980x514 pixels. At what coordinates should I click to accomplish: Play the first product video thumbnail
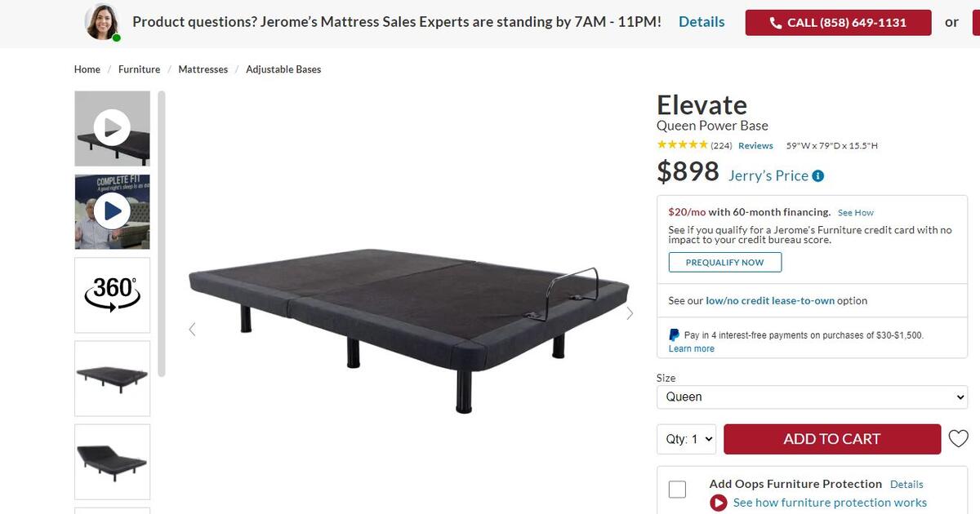click(112, 127)
